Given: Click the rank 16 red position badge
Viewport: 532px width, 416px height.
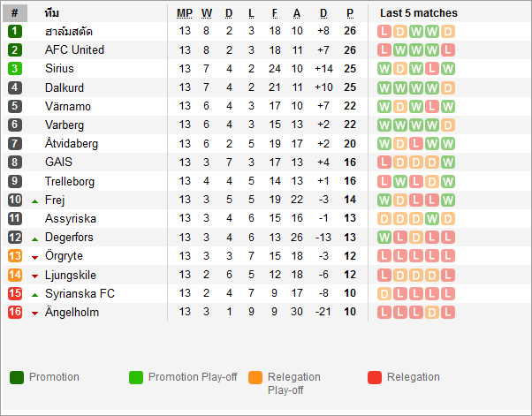Looking at the screenshot, I should (15, 313).
